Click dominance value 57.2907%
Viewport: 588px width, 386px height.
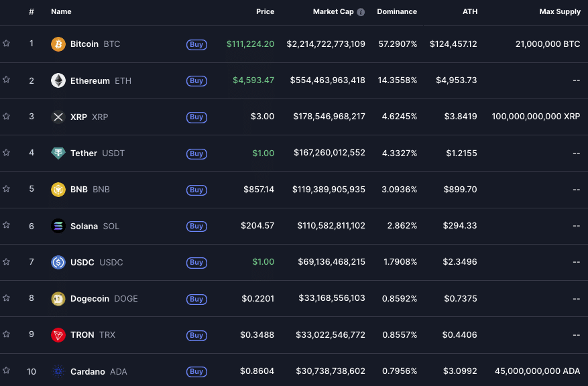coord(398,44)
